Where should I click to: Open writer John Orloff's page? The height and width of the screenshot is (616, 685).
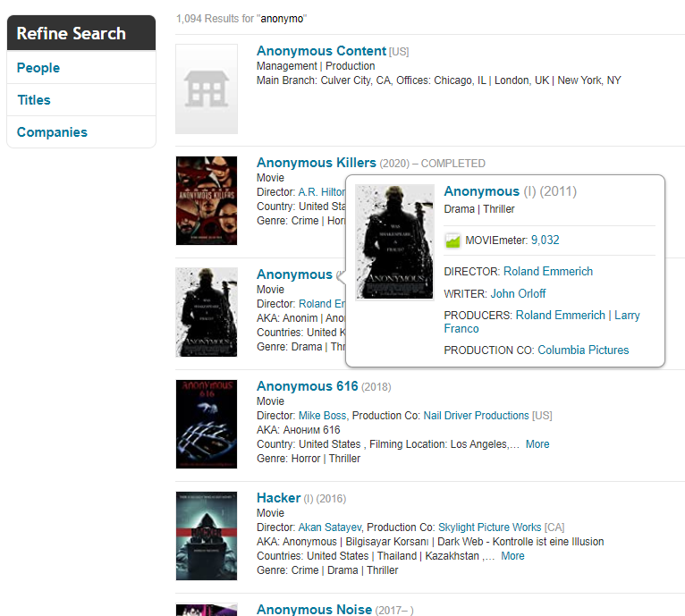point(518,293)
